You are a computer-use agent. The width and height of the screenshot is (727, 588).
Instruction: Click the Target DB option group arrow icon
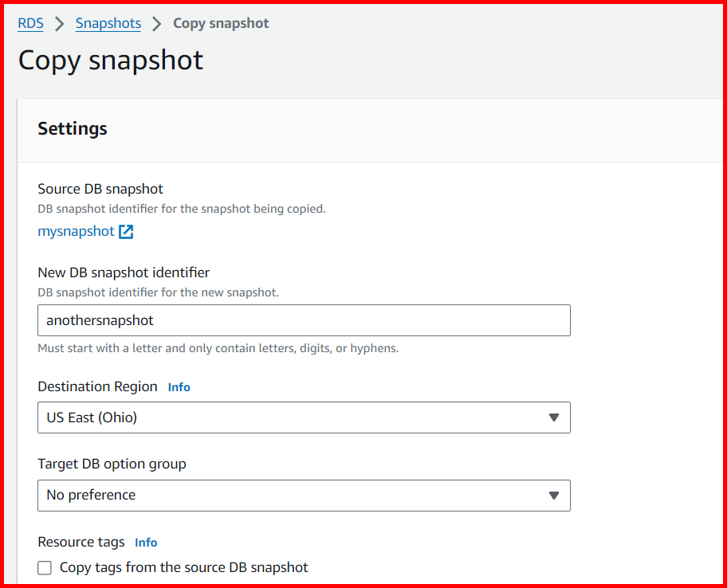(554, 495)
